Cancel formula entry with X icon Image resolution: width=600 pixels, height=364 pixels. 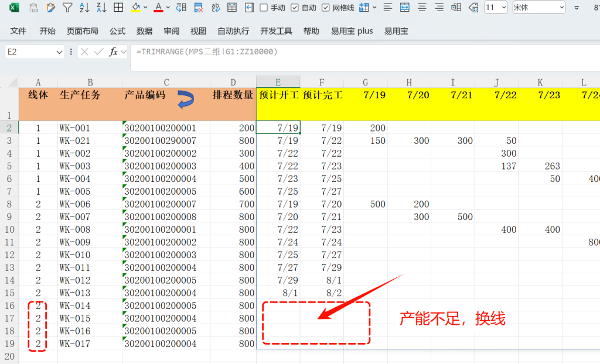(x=84, y=51)
